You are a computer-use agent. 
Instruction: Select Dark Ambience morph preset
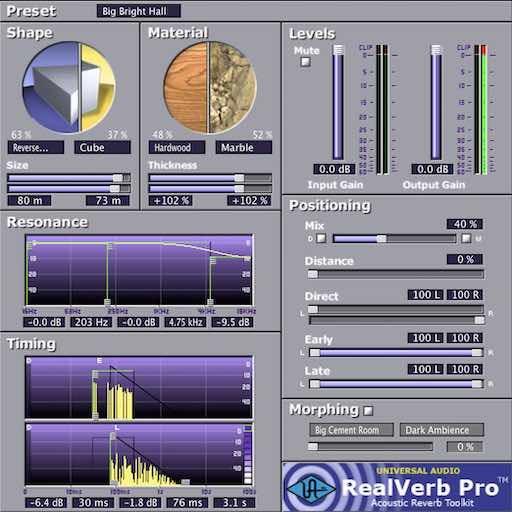[442, 430]
